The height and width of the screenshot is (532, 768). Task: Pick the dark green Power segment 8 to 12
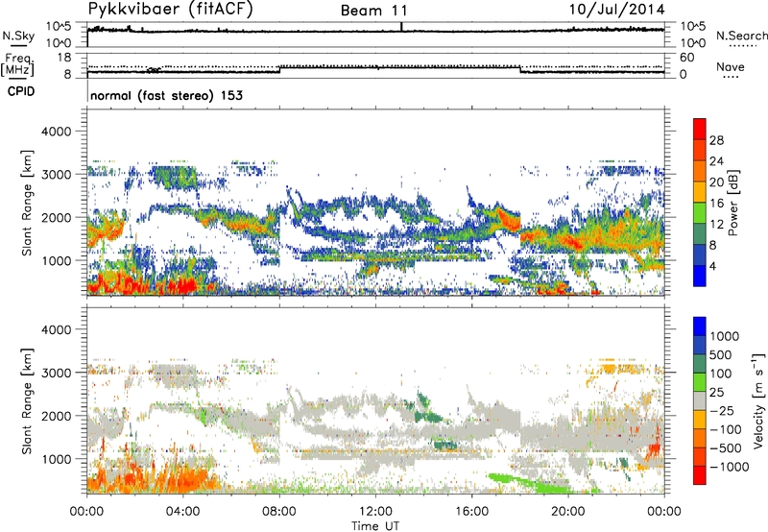pyautogui.click(x=700, y=234)
